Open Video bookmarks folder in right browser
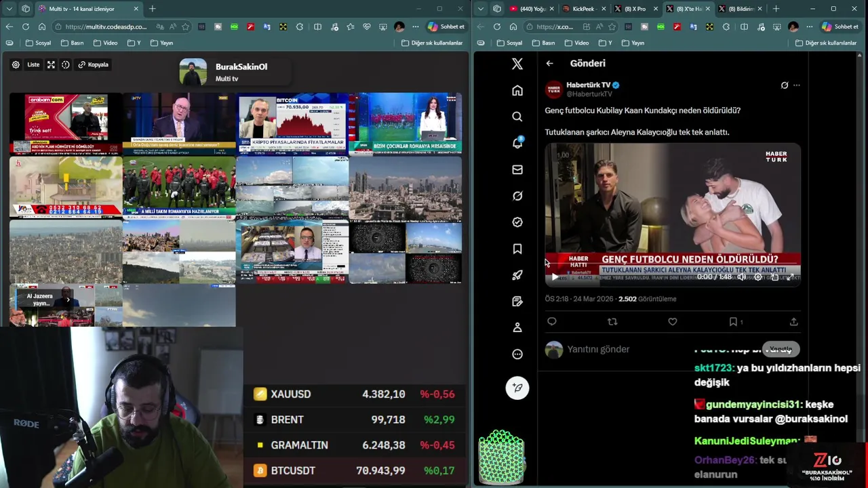Screen dimensions: 868x488 coord(576,43)
